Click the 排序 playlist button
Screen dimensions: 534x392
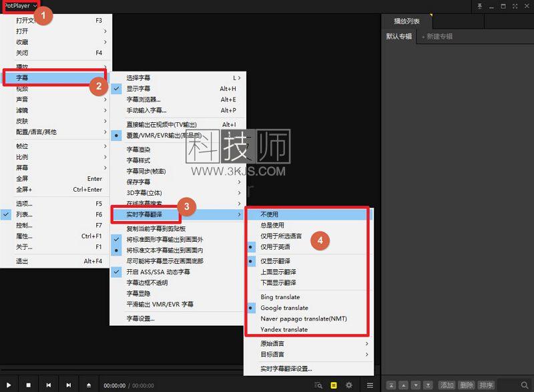[x=487, y=385]
